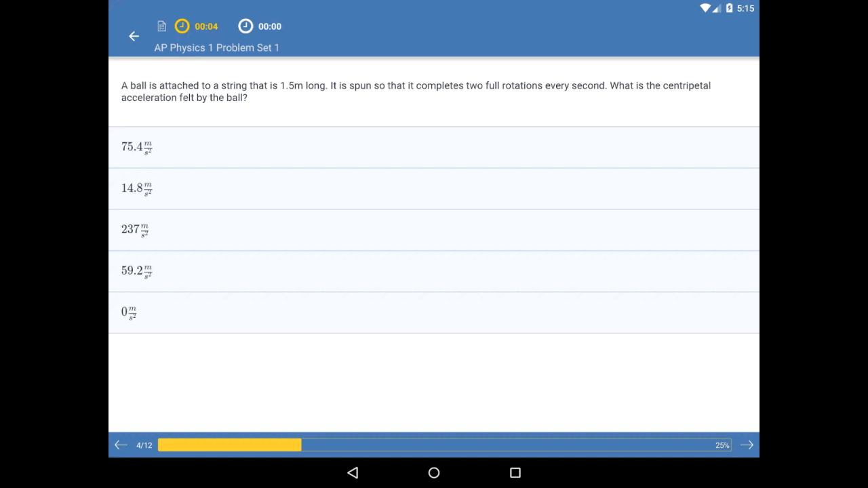Tap the AP Physics 1 Problem Set 1 title
This screenshot has width=868, height=488.
click(216, 47)
